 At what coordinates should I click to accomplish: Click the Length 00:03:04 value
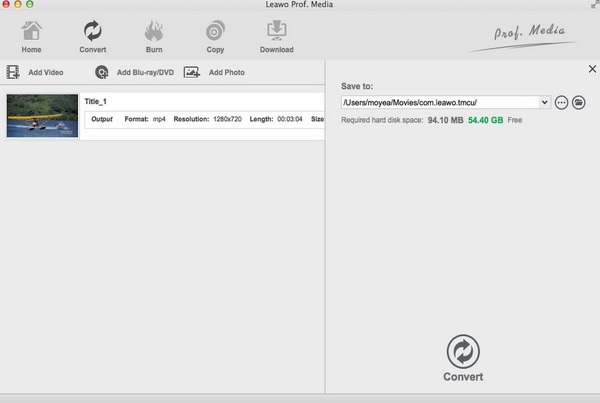pos(290,119)
